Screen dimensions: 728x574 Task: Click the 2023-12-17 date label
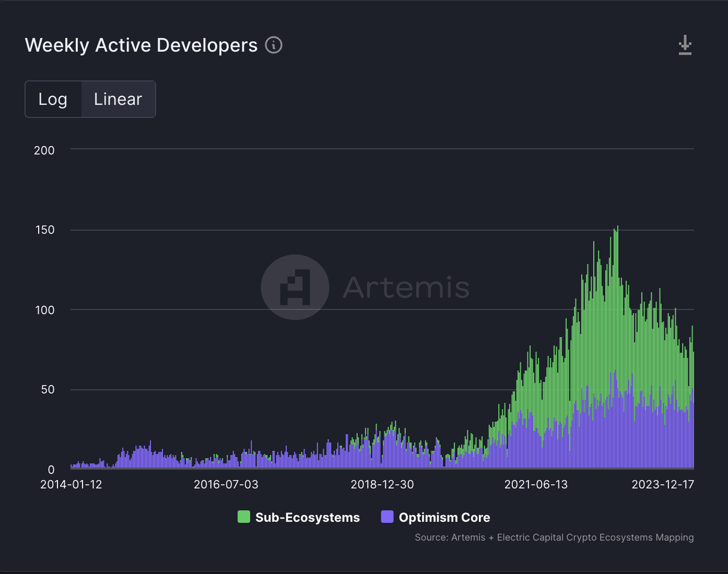pos(663,484)
